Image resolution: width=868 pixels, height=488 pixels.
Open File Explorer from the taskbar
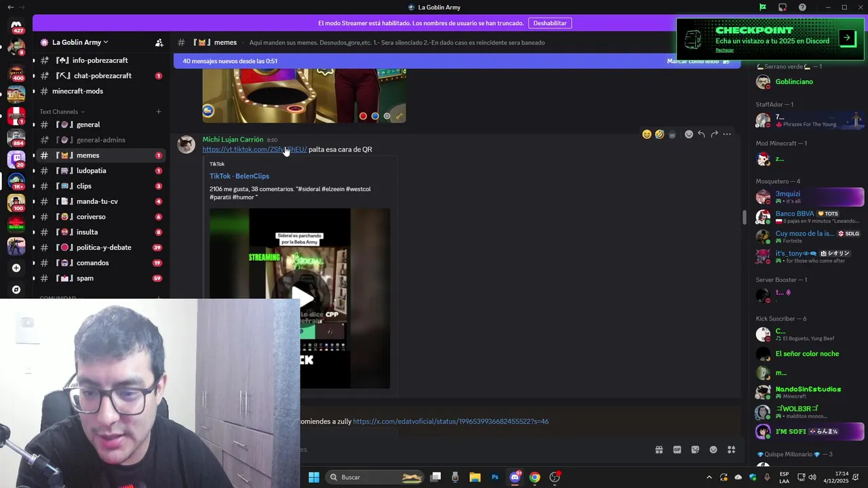coord(475,477)
